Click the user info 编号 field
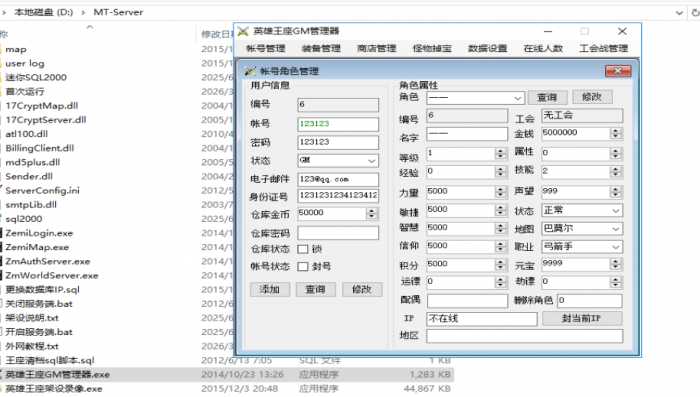Screen dimensions: 700x397 tap(338, 105)
